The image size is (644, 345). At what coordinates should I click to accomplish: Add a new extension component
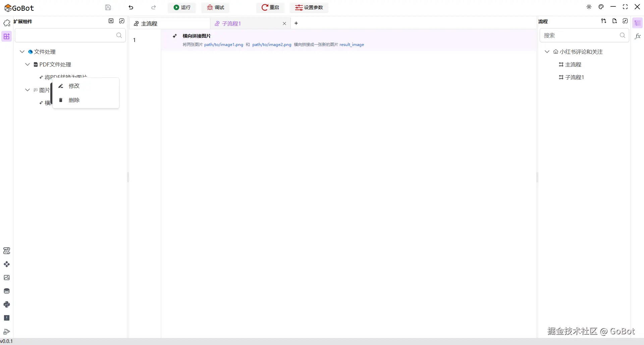(111, 21)
